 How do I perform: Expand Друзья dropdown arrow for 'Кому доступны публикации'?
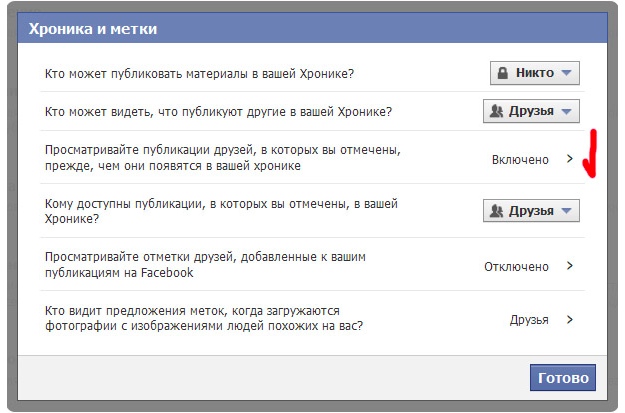[566, 211]
